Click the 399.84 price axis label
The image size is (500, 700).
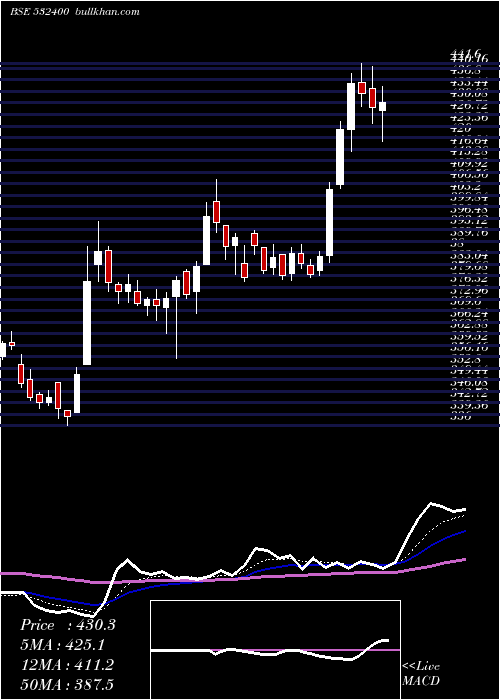tap(469, 198)
